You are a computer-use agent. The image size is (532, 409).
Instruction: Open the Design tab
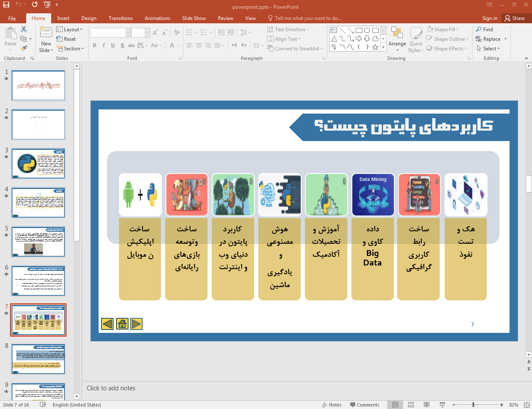pyautogui.click(x=89, y=18)
